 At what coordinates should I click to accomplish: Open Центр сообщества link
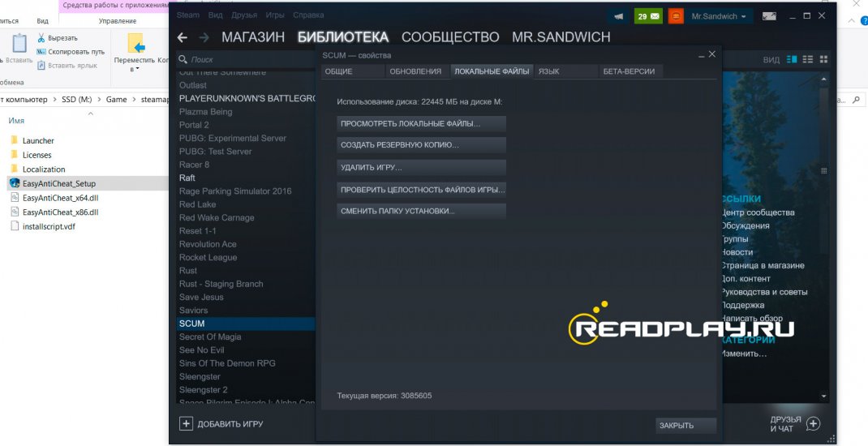pos(758,212)
